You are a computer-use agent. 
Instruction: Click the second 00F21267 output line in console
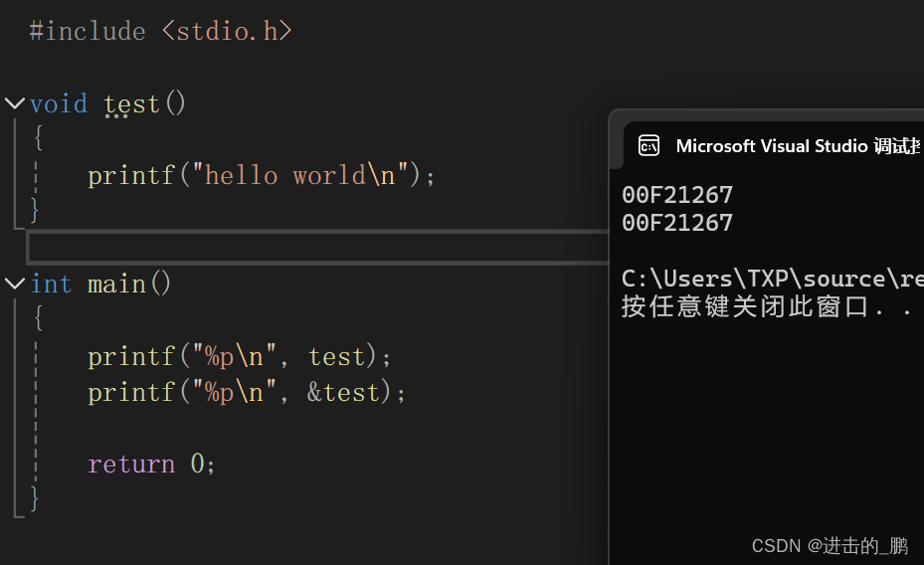[677, 223]
